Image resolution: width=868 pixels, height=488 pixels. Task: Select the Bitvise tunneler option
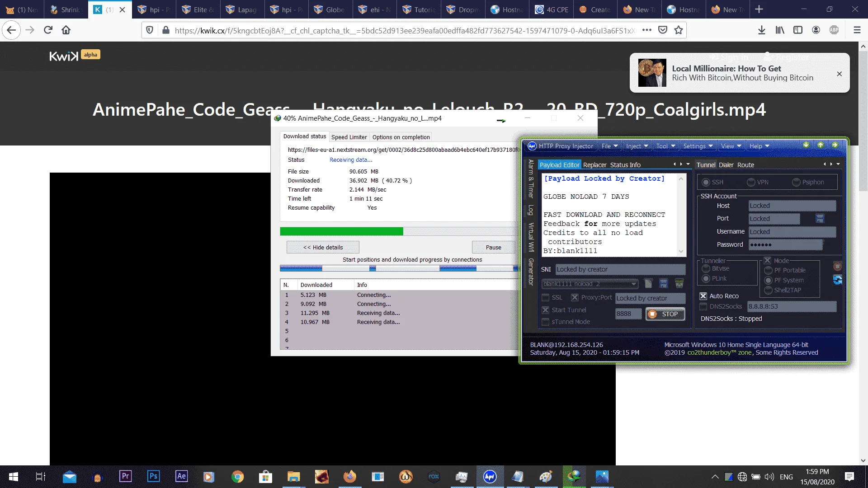[706, 268]
